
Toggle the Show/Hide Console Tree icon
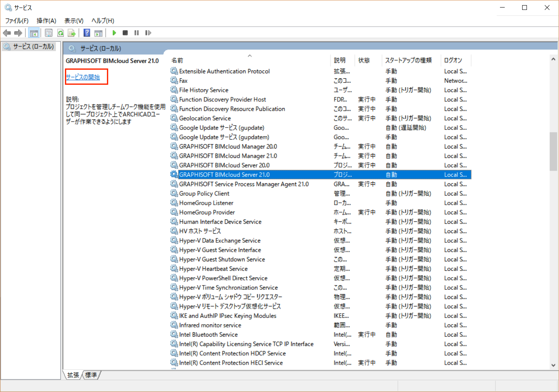pos(34,33)
